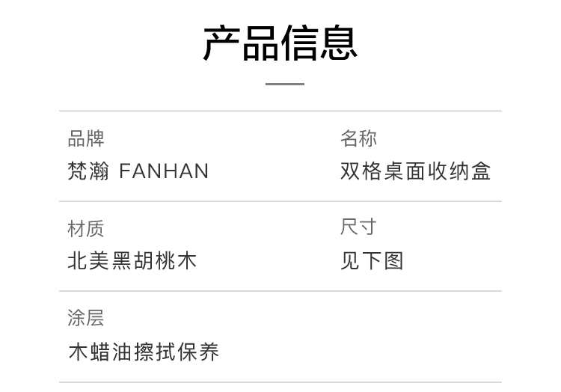Click the 梵瀚 characters in the brand row
The image size is (561, 392).
(x=88, y=171)
